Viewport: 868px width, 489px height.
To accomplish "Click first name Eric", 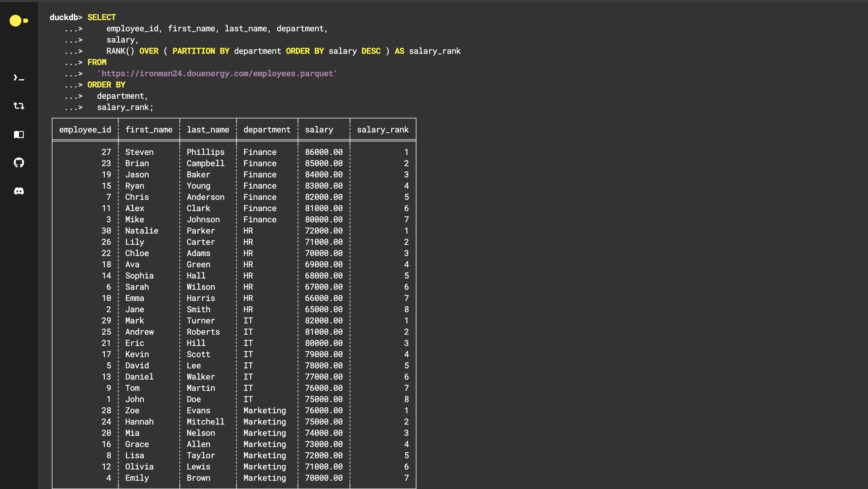I will 134,343.
